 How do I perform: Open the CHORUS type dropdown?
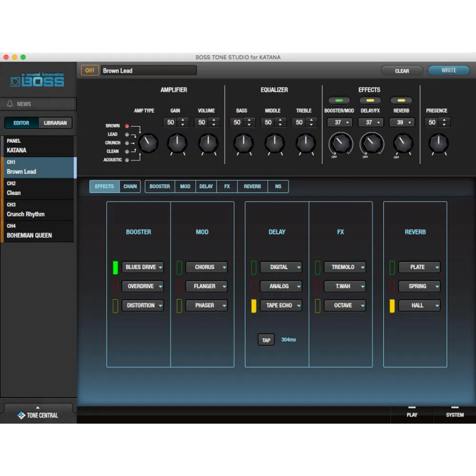pos(206,267)
